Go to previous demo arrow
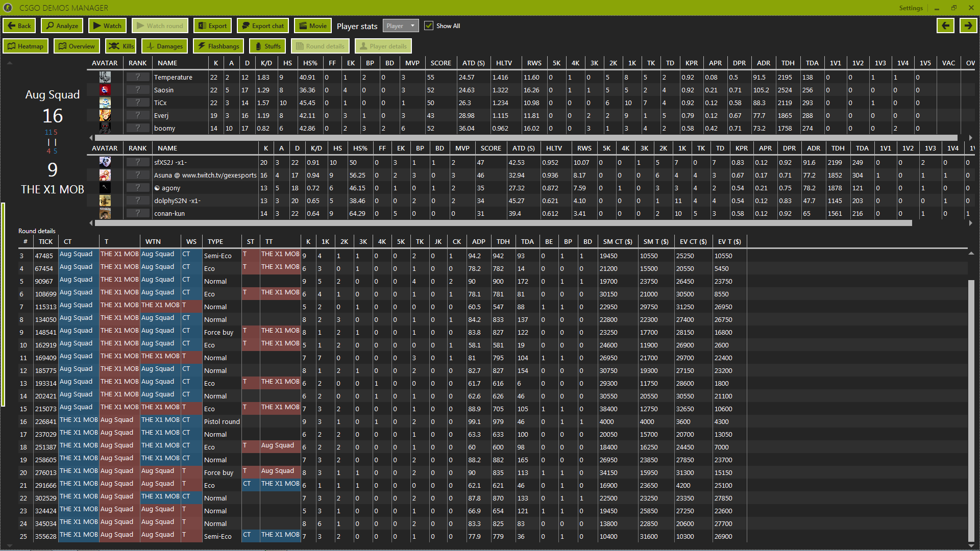Viewport: 980px width, 551px height. click(x=945, y=26)
